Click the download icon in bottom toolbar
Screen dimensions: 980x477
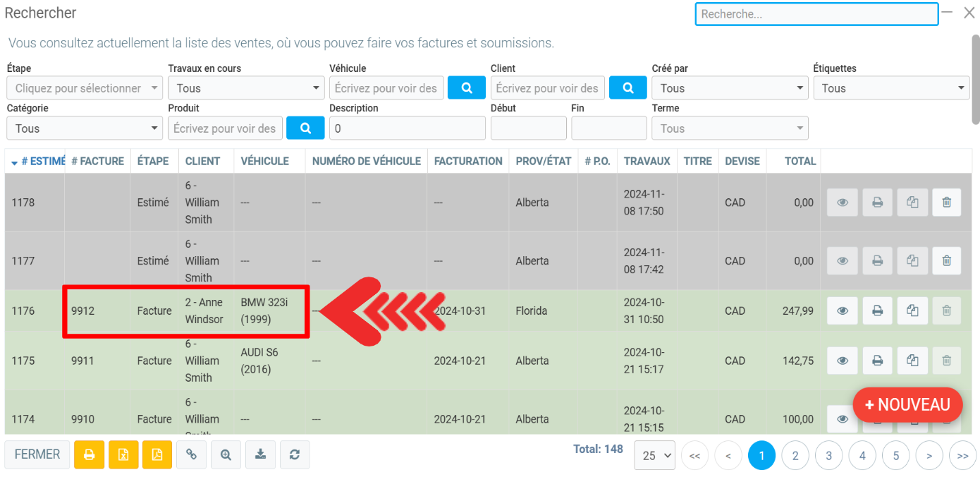(260, 455)
